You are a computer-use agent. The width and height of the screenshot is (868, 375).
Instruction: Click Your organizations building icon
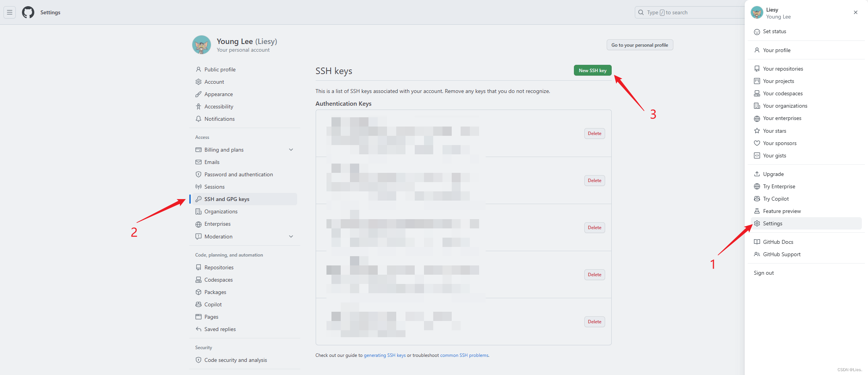pos(757,106)
